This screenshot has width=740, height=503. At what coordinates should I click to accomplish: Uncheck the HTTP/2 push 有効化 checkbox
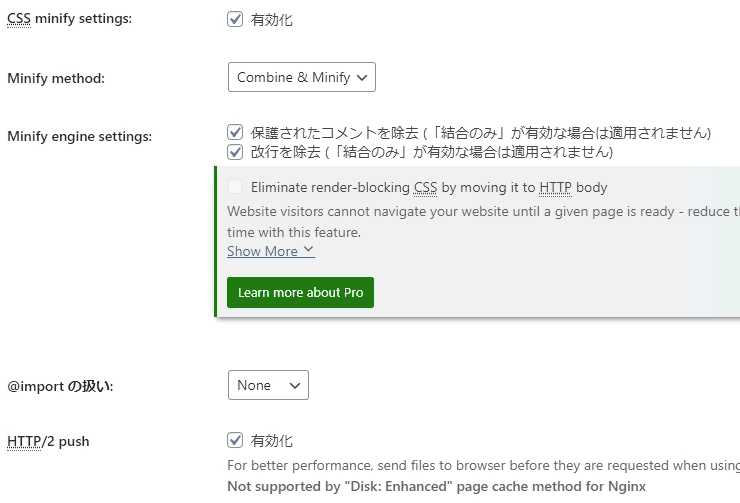pos(235,440)
